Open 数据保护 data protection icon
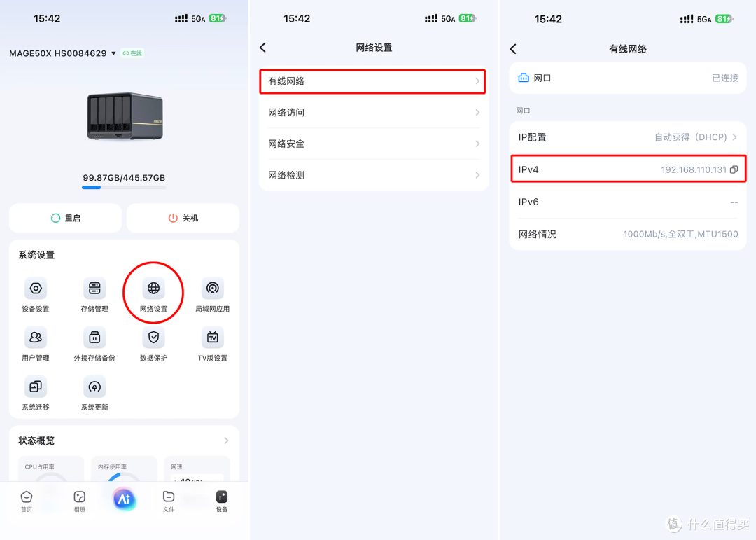This screenshot has width=756, height=540. [x=153, y=338]
